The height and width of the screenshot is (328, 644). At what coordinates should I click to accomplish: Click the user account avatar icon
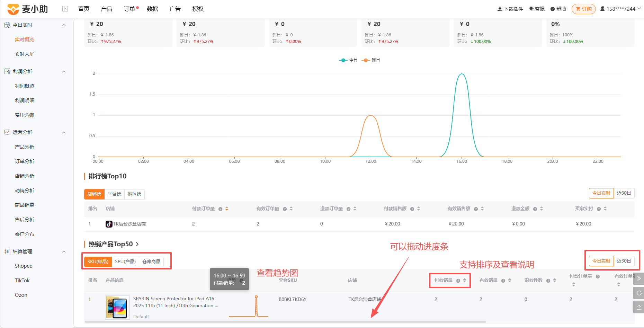coord(602,9)
